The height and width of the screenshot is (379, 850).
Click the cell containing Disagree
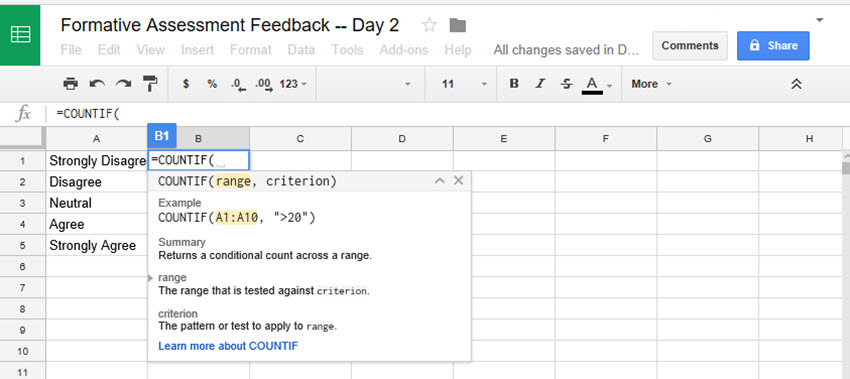click(x=96, y=182)
